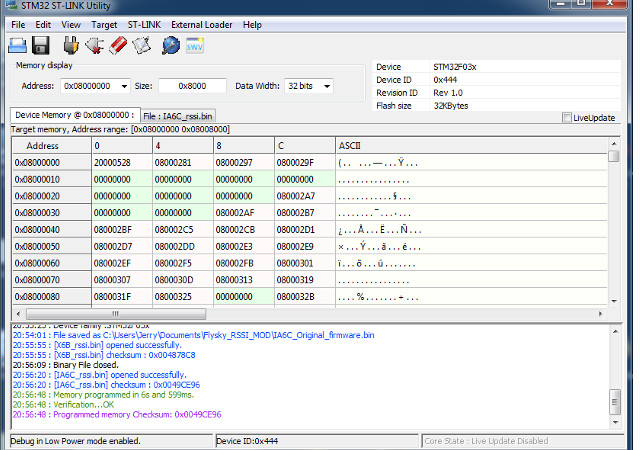Click the Full chip erase icon
The width and height of the screenshot is (640, 450).
click(118, 45)
